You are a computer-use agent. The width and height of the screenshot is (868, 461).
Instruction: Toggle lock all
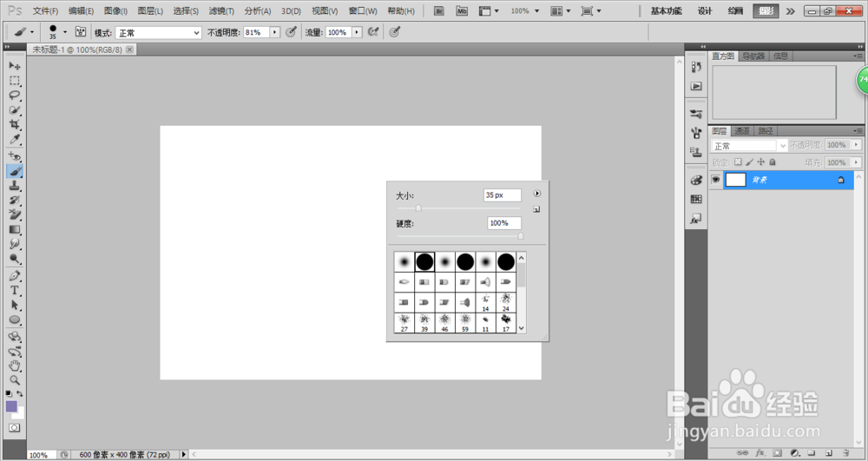pos(773,162)
